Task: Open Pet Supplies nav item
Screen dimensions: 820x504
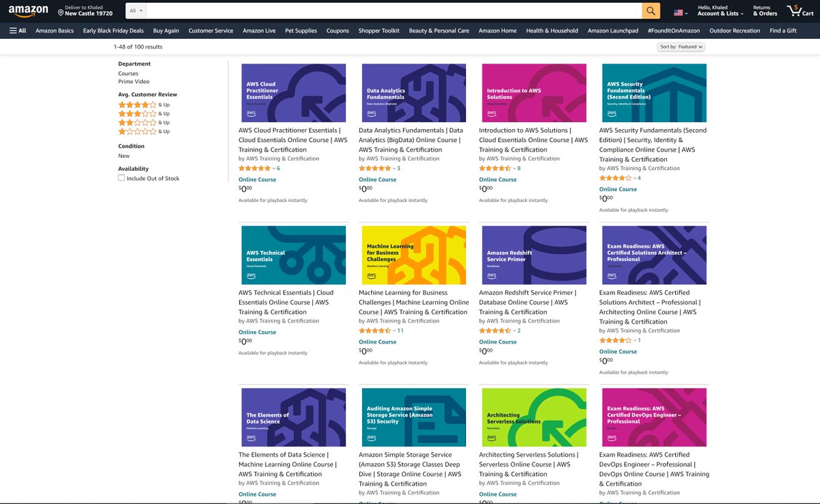Action: click(x=301, y=31)
